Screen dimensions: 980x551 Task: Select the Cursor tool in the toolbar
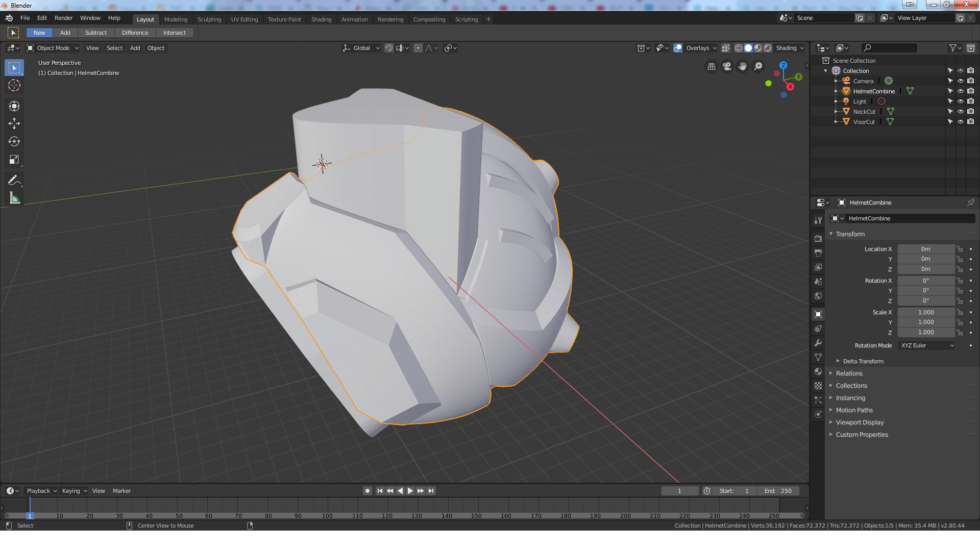(14, 86)
